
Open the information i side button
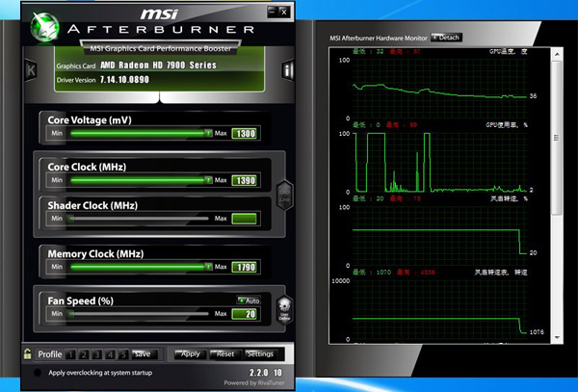click(x=287, y=69)
